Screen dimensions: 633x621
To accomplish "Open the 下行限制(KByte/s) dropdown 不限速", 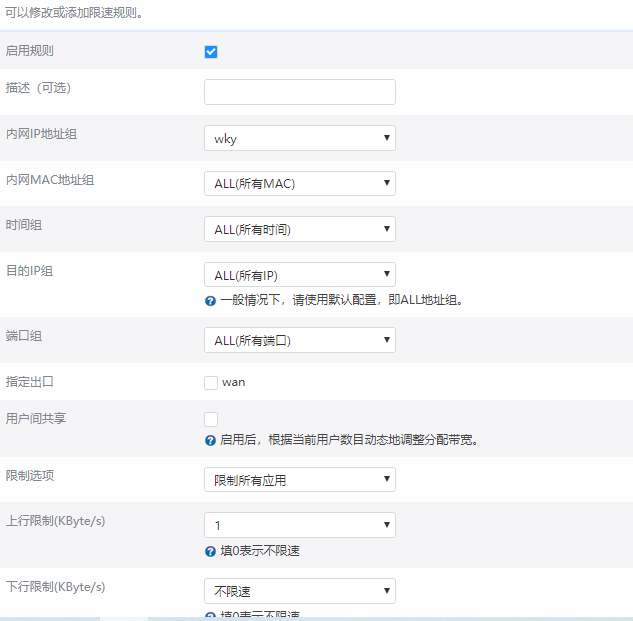I will pyautogui.click(x=300, y=591).
